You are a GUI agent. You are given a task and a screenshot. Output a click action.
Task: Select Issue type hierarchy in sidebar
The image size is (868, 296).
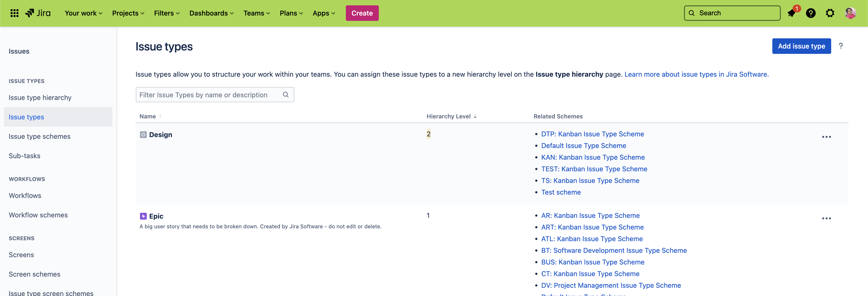[40, 98]
